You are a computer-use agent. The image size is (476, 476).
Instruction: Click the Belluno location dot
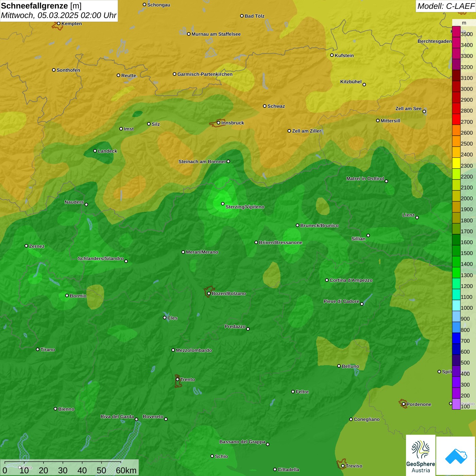[x=339, y=366]
